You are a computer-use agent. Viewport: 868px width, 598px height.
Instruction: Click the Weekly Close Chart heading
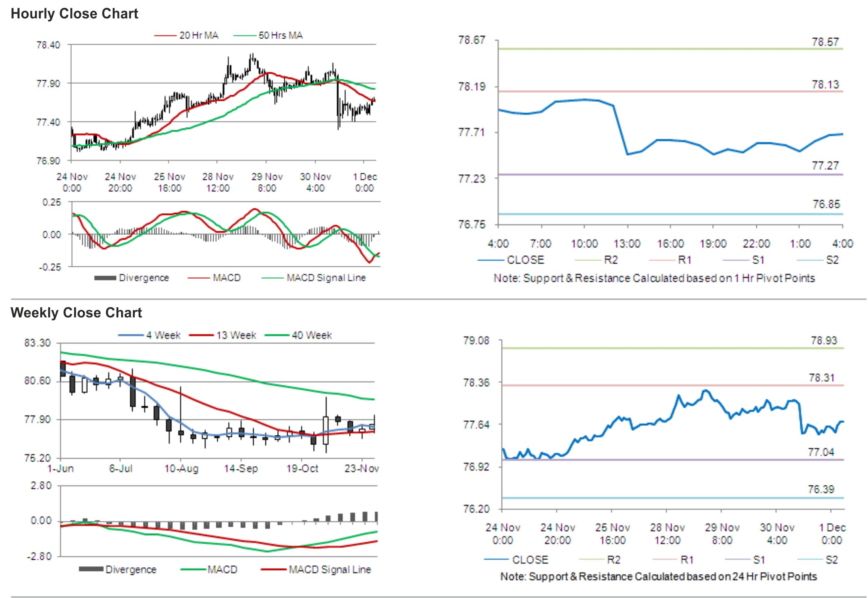[76, 313]
